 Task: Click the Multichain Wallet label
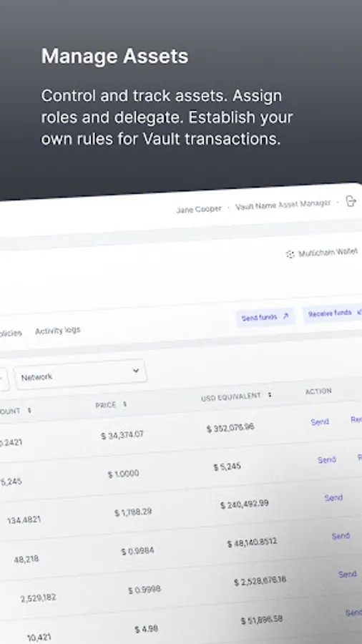click(328, 253)
